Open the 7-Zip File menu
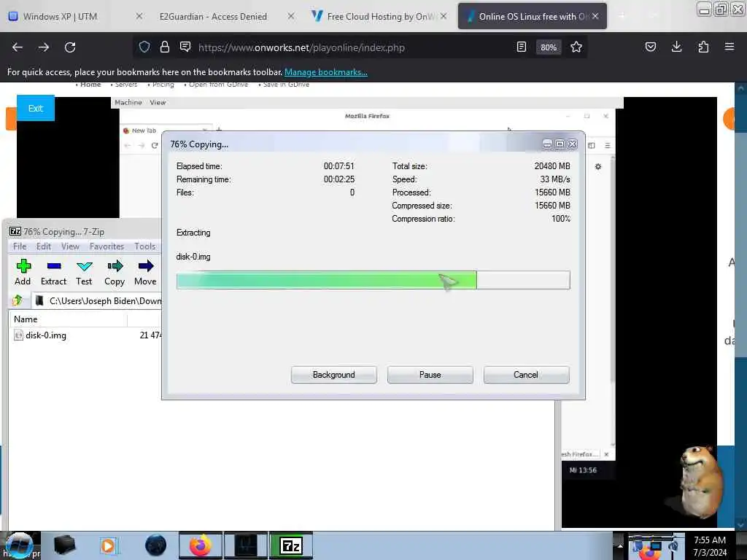 pos(20,246)
